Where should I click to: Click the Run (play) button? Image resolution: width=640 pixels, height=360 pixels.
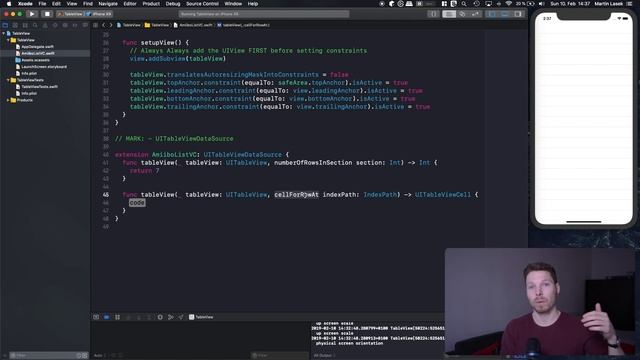pos(32,14)
